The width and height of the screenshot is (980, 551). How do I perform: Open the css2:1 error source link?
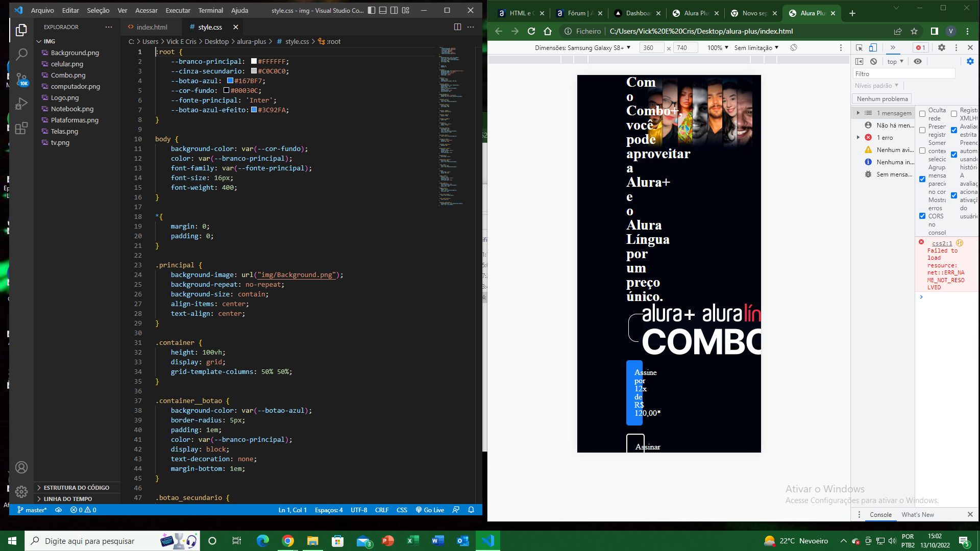click(942, 243)
